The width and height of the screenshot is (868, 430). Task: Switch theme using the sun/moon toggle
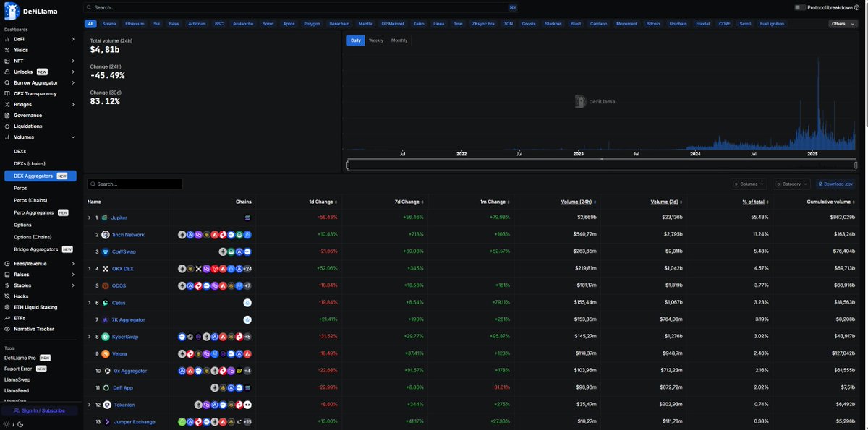click(13, 424)
